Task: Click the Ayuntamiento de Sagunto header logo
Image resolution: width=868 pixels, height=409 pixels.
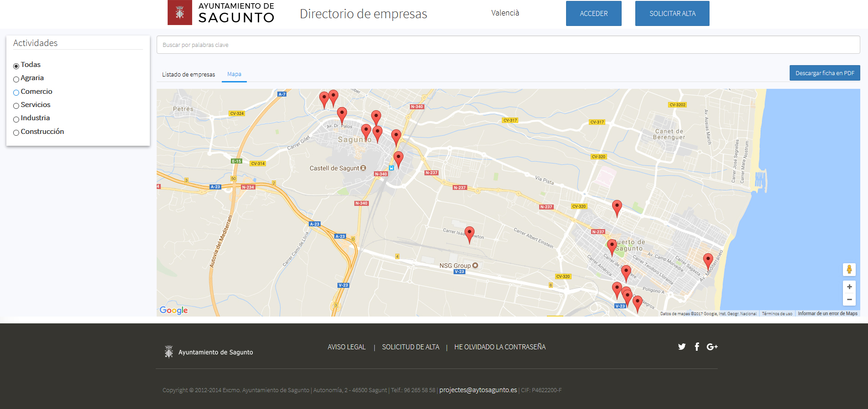Action: [221, 13]
